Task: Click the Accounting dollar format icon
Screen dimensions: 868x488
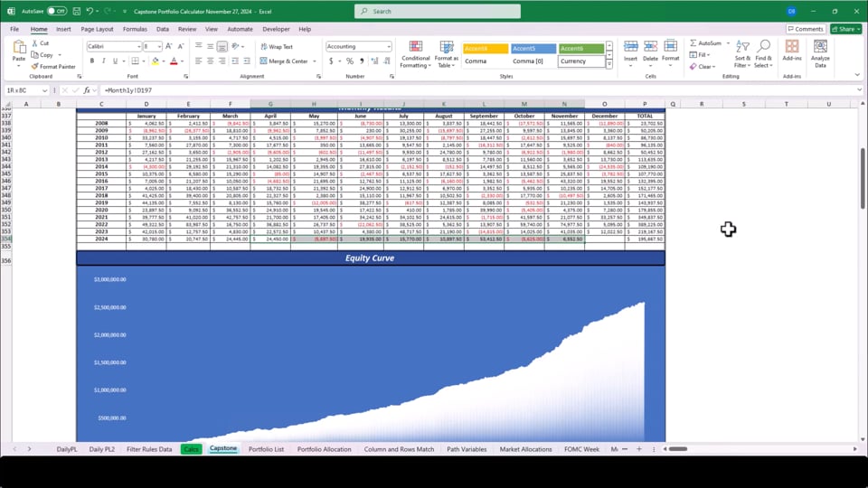Action: point(331,61)
